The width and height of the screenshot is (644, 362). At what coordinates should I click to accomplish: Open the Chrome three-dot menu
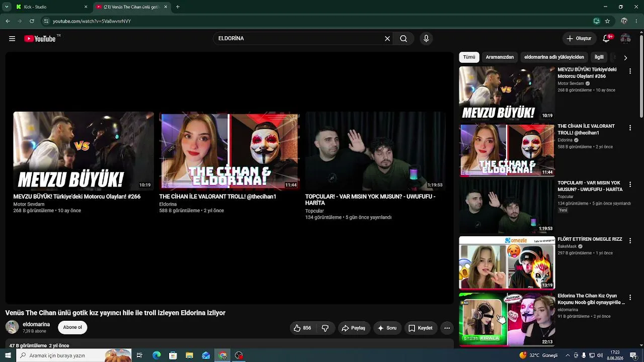(636, 21)
